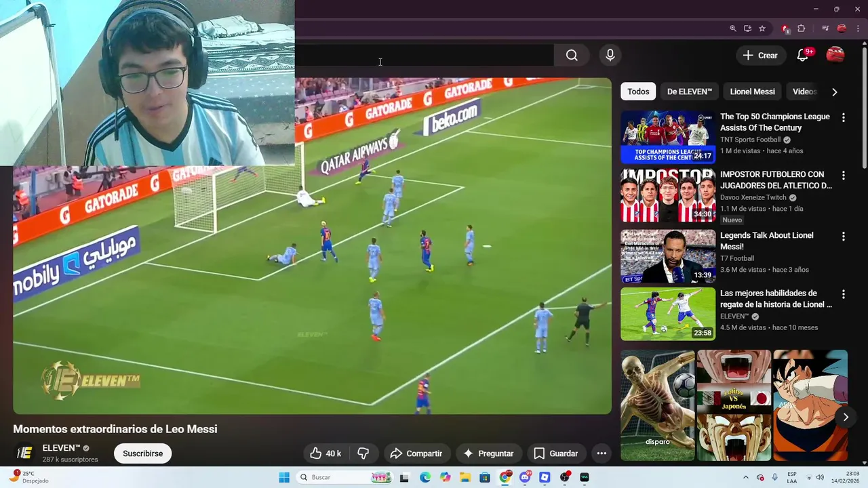Open ELEVEN™ channel name link
Image resolution: width=868 pixels, height=488 pixels.
(61, 448)
